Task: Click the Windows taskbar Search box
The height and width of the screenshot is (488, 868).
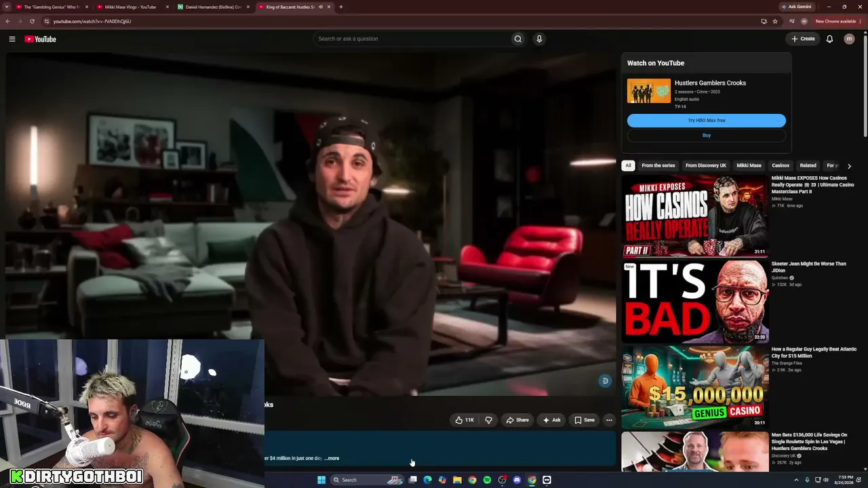Action: [x=366, y=480]
